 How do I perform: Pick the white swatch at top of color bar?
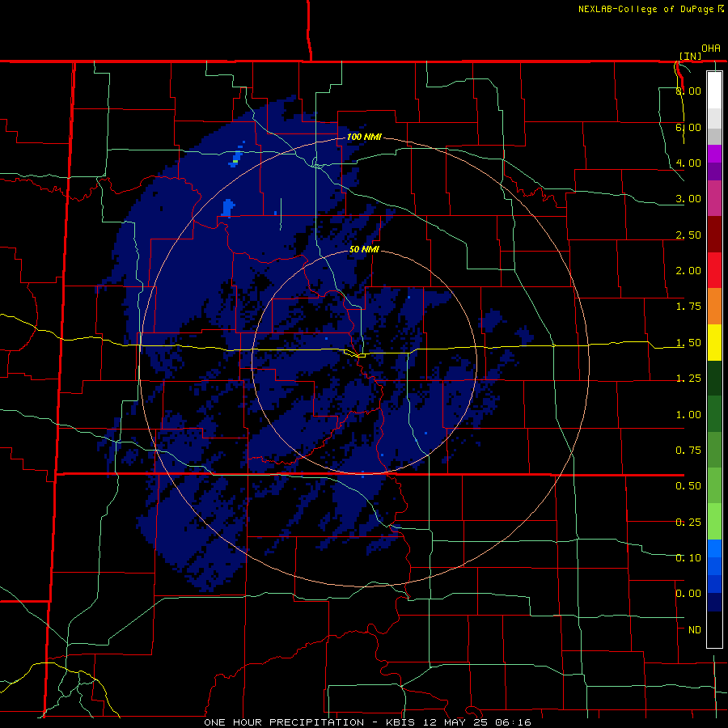[714, 90]
